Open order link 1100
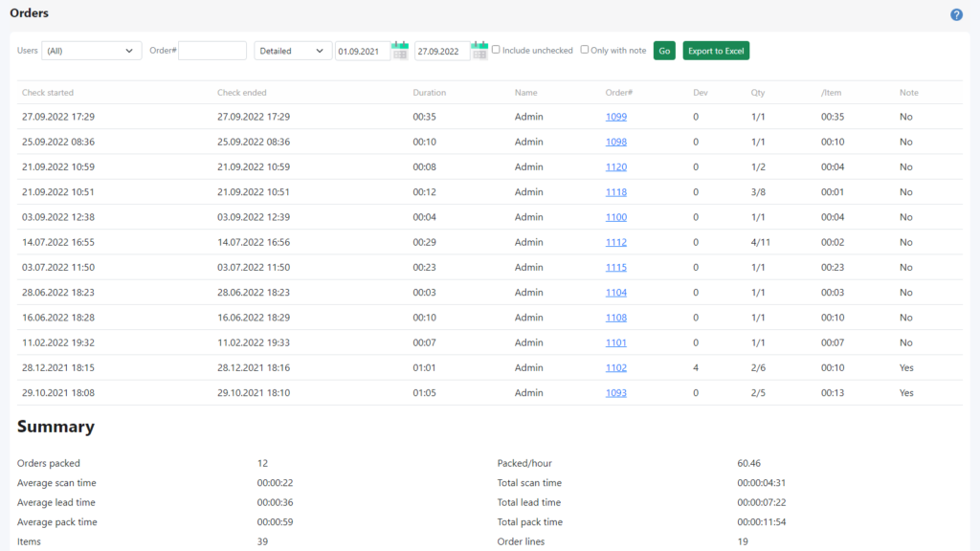 click(x=615, y=217)
